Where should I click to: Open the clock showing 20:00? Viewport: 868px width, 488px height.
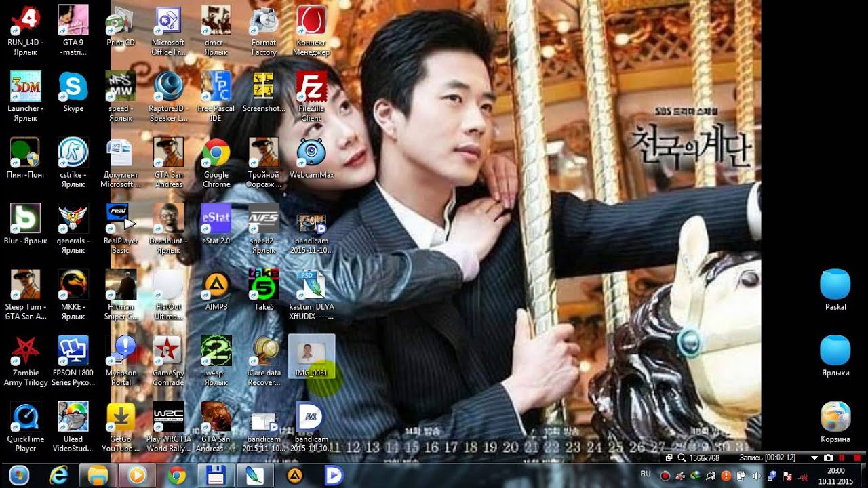tap(835, 475)
